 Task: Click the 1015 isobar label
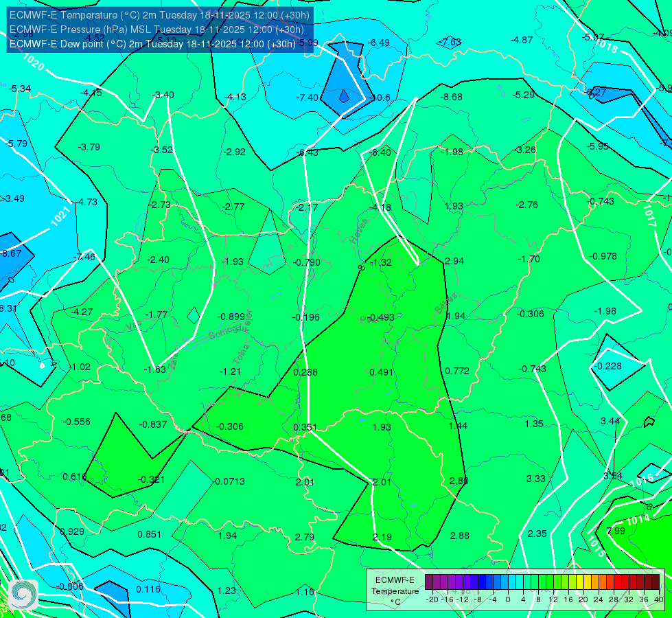point(596,547)
